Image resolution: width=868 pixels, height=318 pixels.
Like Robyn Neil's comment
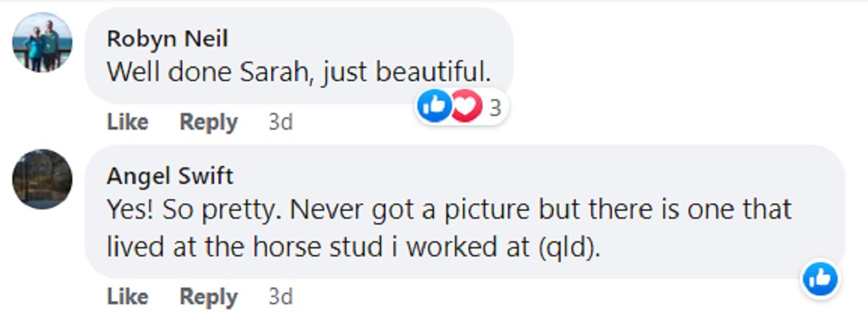pos(127,122)
